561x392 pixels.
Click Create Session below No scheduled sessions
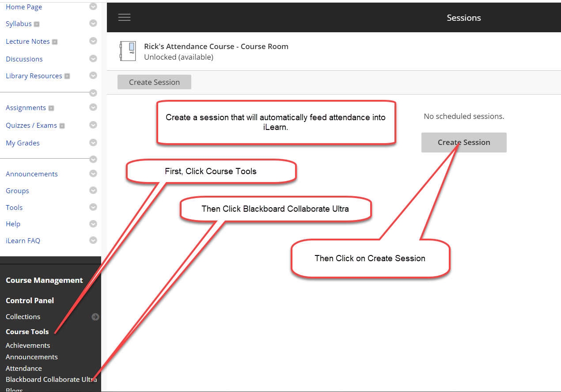tap(464, 142)
